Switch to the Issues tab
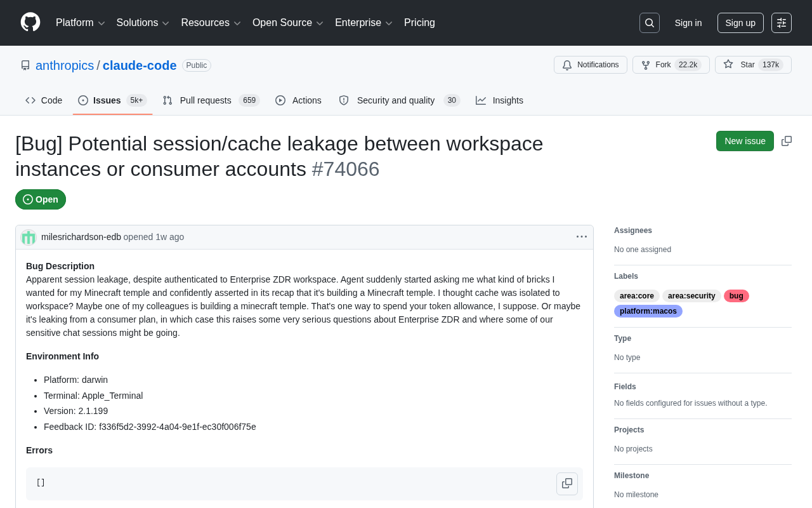This screenshot has width=812, height=508. (x=112, y=100)
